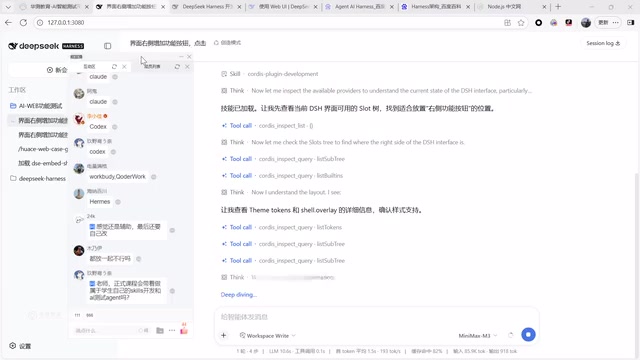Close the first tab of the floating chat panel
This screenshot has width=640, height=360.
[x=124, y=67]
